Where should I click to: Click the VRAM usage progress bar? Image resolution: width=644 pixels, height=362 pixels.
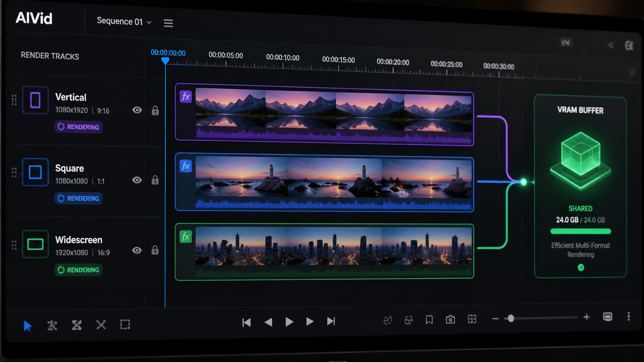580,231
